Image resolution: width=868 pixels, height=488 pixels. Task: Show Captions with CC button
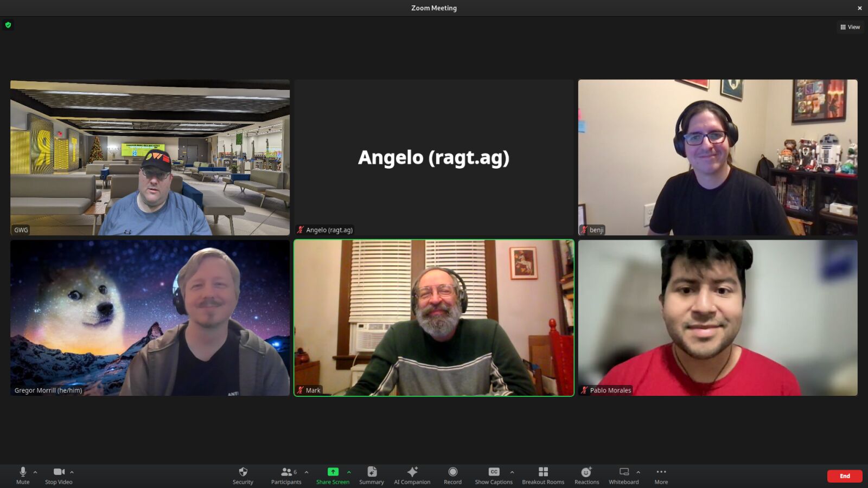(494, 476)
